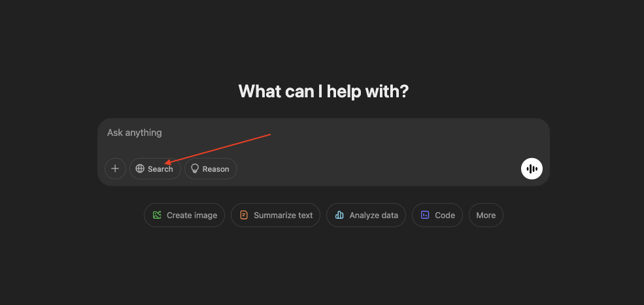The image size is (644, 305).
Task: Click the red arrow annotation line
Action: [218, 148]
